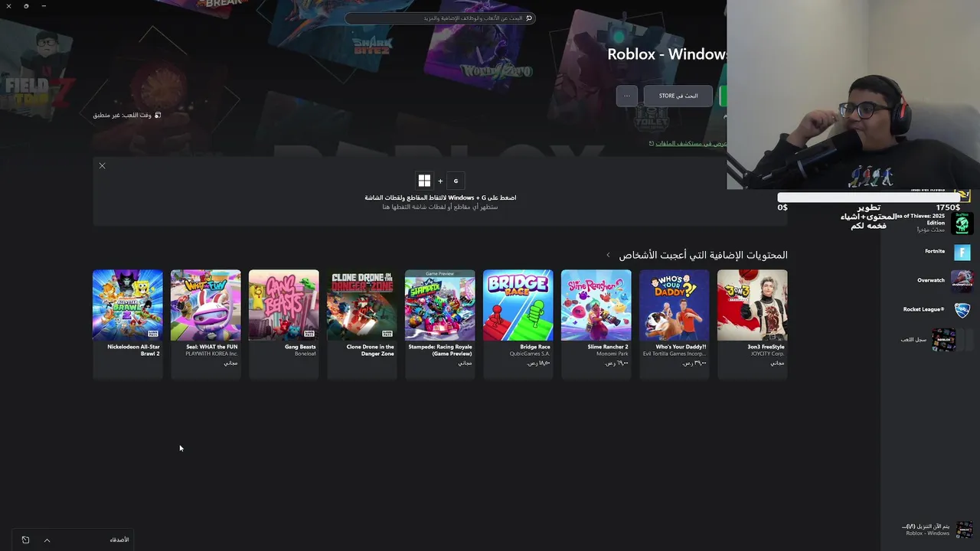Open Nickelodeon All-Star Brawl 2 cover

[x=128, y=305]
